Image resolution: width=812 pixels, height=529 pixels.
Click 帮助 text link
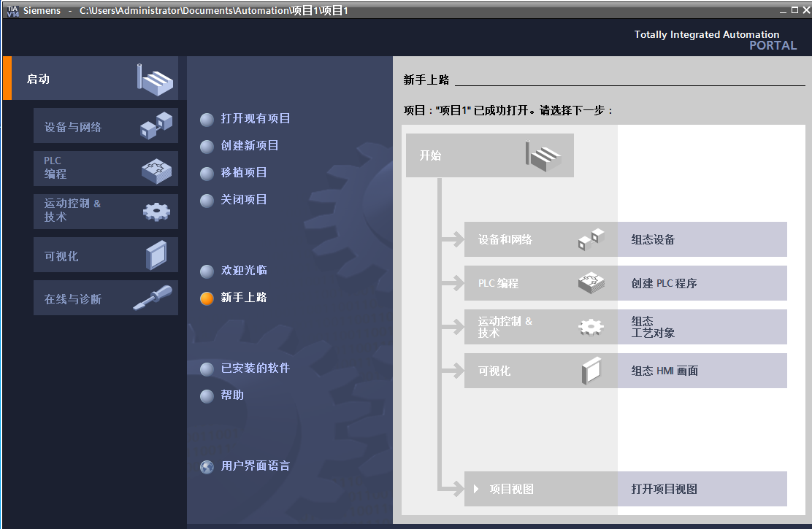click(232, 395)
